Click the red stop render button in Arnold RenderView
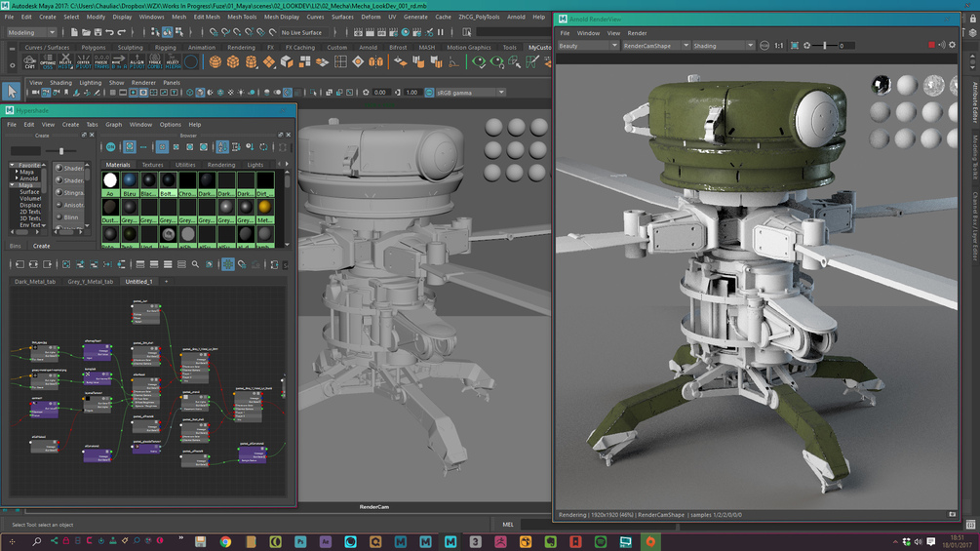 931,45
